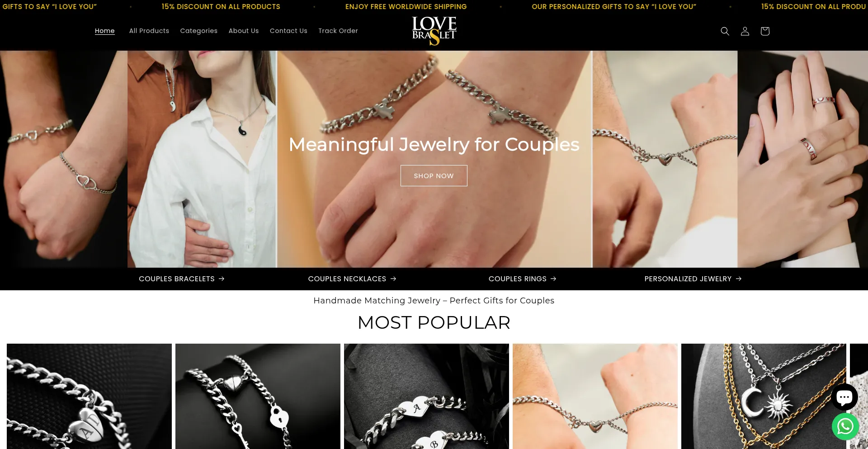Click the Shop Now button
The image size is (868, 449).
coord(434,176)
